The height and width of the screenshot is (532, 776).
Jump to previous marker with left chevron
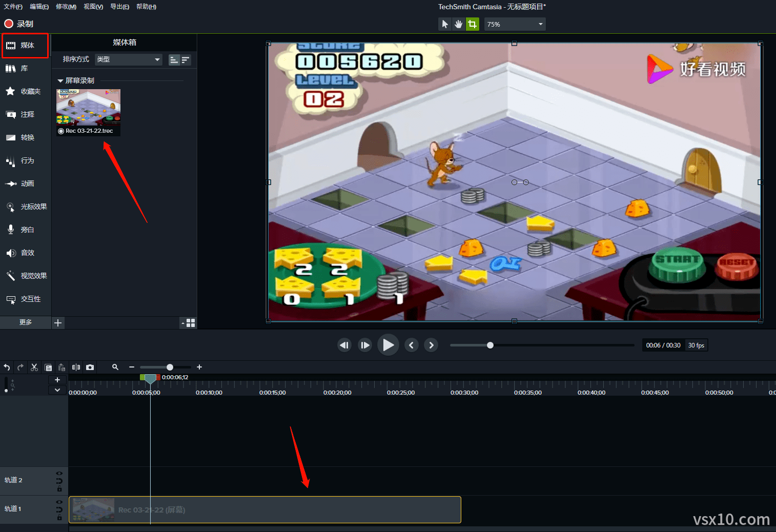(411, 345)
